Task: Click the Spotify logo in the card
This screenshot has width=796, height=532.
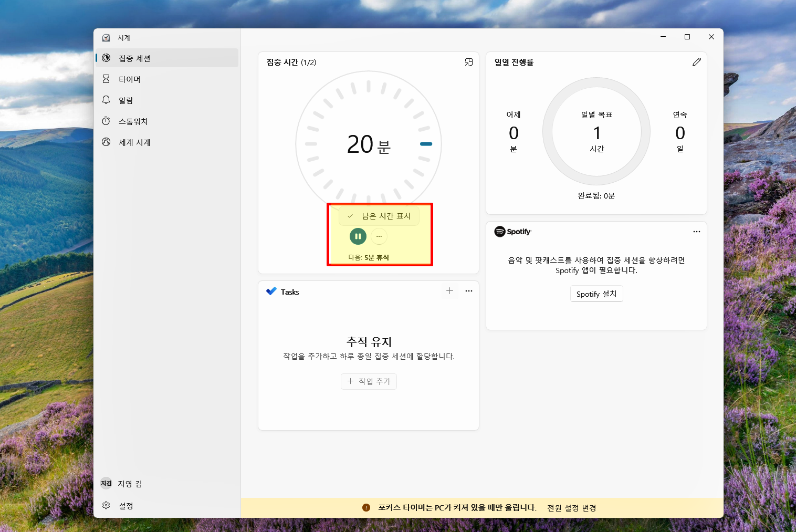Action: 513,232
